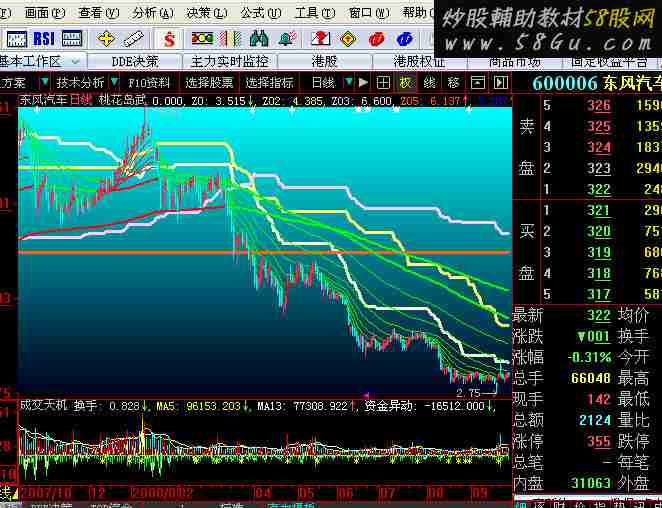Viewport: 662px width, 508px height.
Task: Select the orange horizontal line on chart
Action: tap(265, 253)
